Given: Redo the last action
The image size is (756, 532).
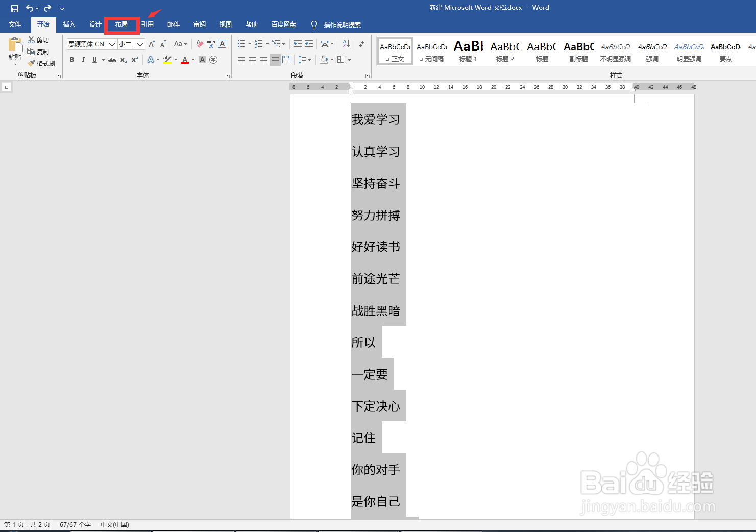Looking at the screenshot, I should 47,8.
